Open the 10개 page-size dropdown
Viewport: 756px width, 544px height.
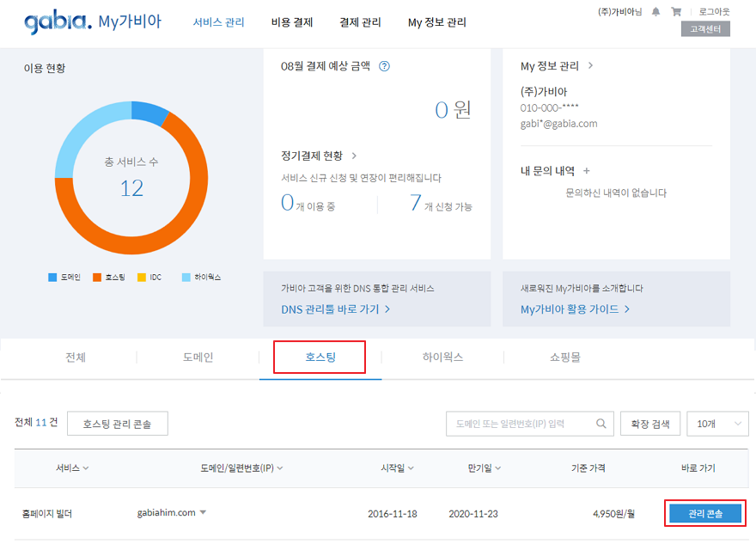point(718,424)
